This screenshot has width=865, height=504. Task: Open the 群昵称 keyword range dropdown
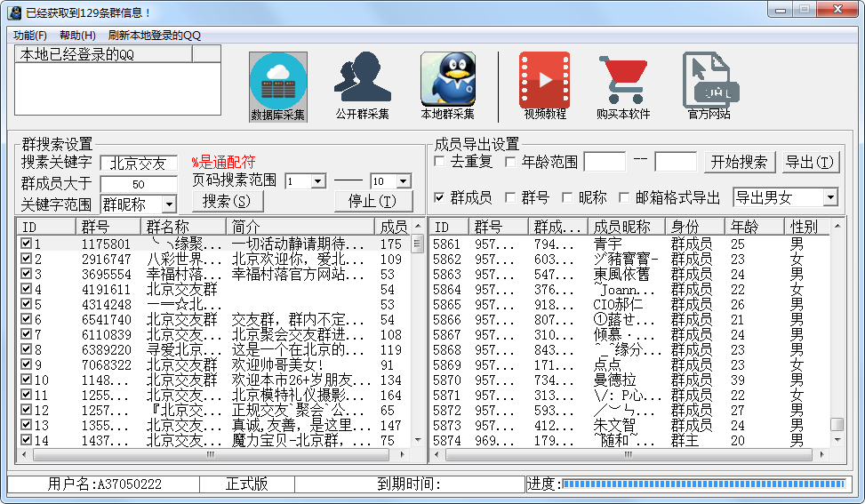[x=167, y=204]
